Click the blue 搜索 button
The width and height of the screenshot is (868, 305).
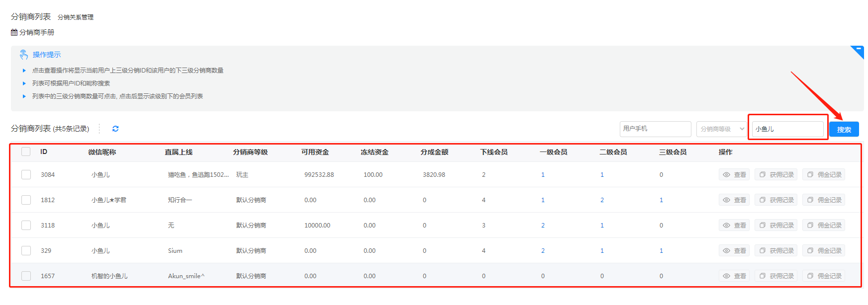coord(844,129)
